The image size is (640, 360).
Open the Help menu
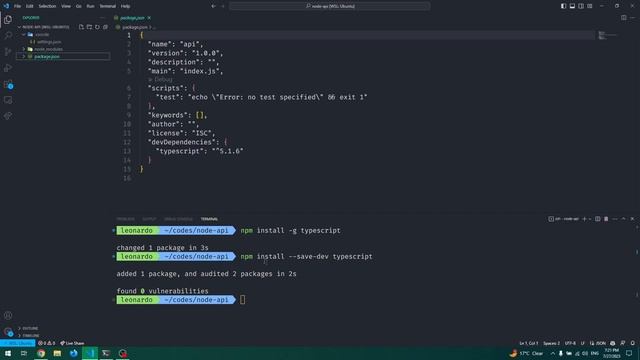pyautogui.click(x=125, y=6)
